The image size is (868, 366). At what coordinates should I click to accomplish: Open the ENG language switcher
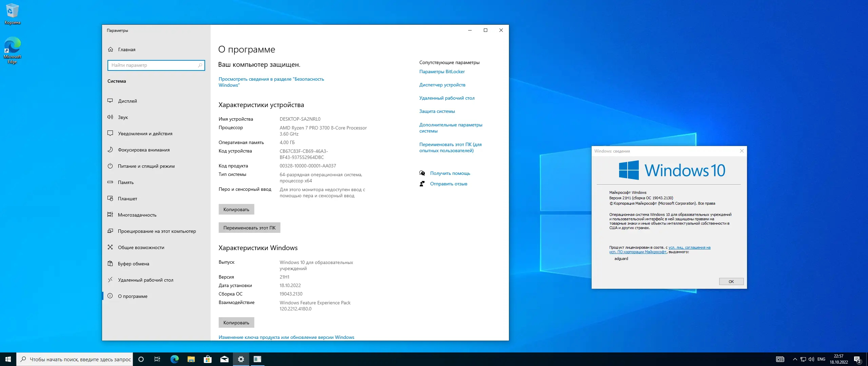coord(821,359)
